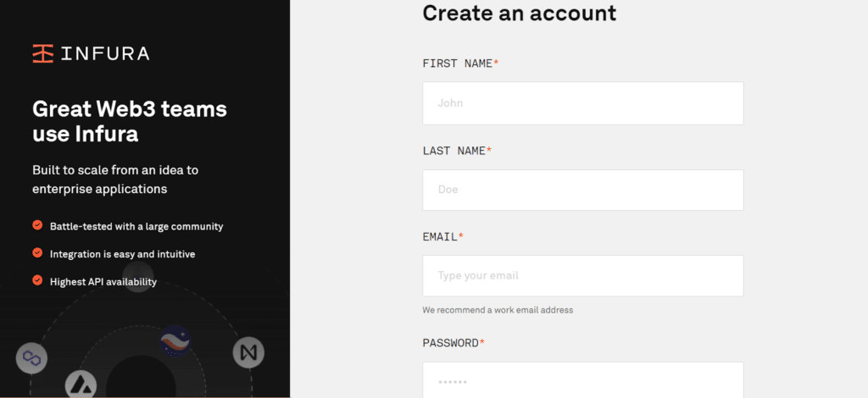Click the LAST NAME field label
Image resolution: width=868 pixels, height=398 pixels.
454,151
